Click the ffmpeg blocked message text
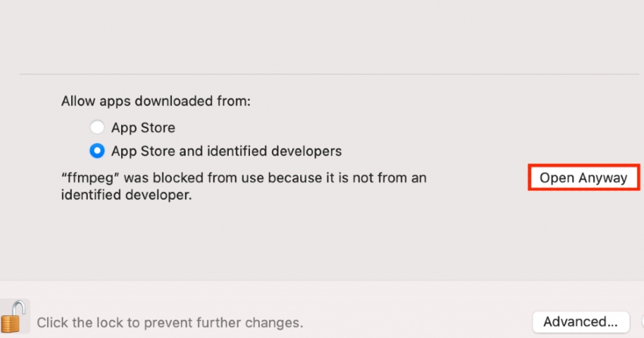The width and height of the screenshot is (644, 338). (x=244, y=186)
